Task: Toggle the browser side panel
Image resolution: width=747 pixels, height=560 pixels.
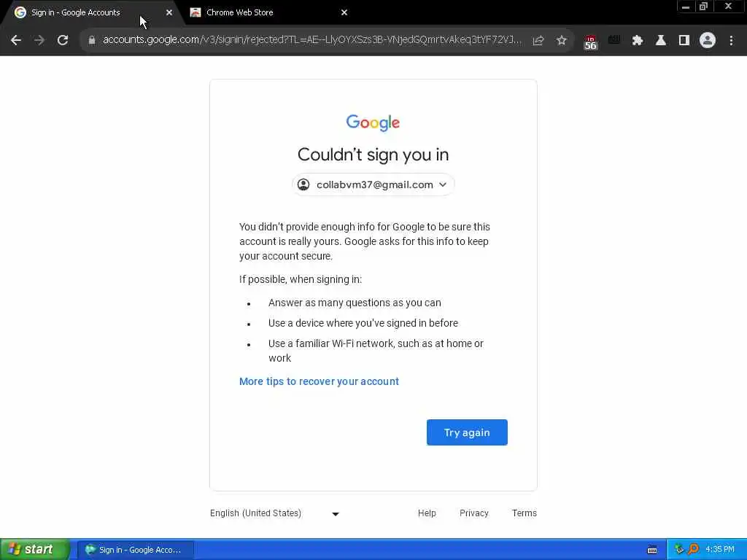Action: coord(684,41)
